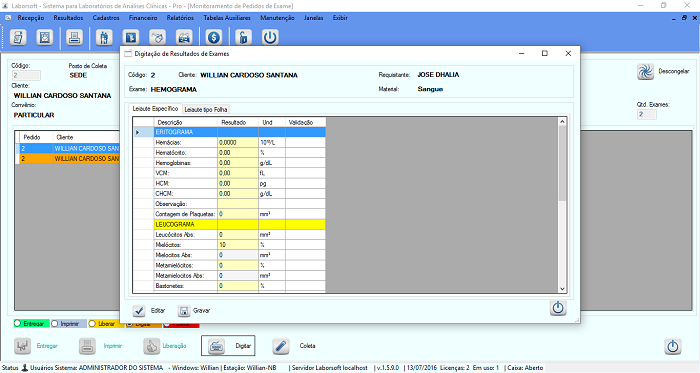Click the Descongelar swirl icon
700x373 pixels.
645,71
